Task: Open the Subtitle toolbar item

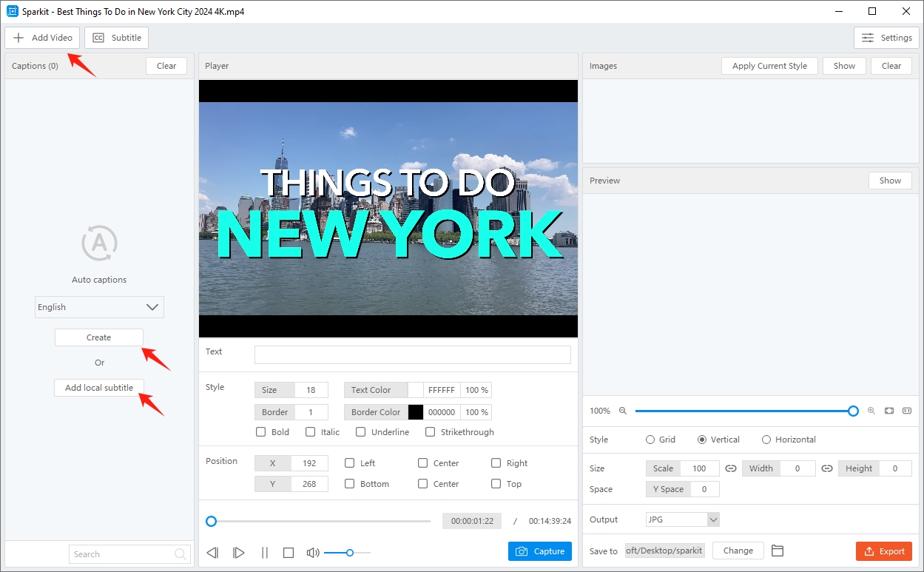Action: tap(117, 38)
